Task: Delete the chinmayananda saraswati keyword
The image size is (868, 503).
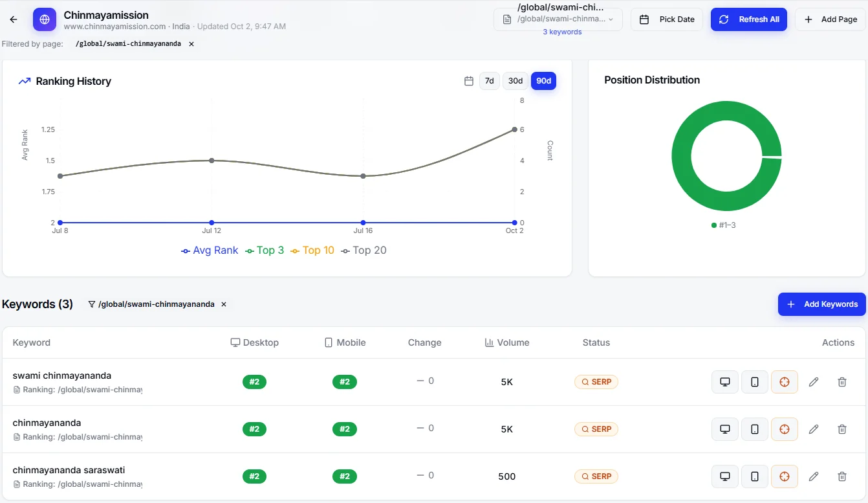Action: click(842, 476)
